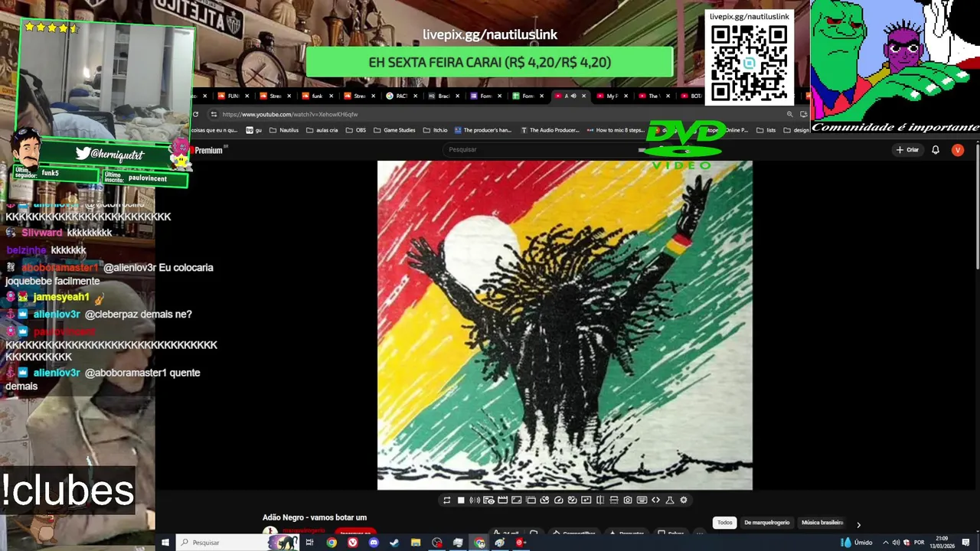Open File Explorer from taskbar

pyautogui.click(x=416, y=543)
